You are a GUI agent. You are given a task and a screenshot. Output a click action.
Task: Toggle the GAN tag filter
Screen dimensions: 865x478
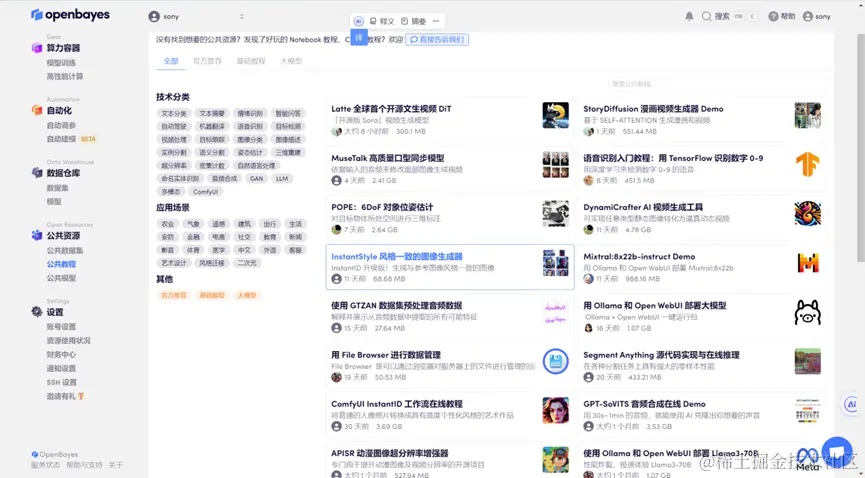click(x=257, y=178)
